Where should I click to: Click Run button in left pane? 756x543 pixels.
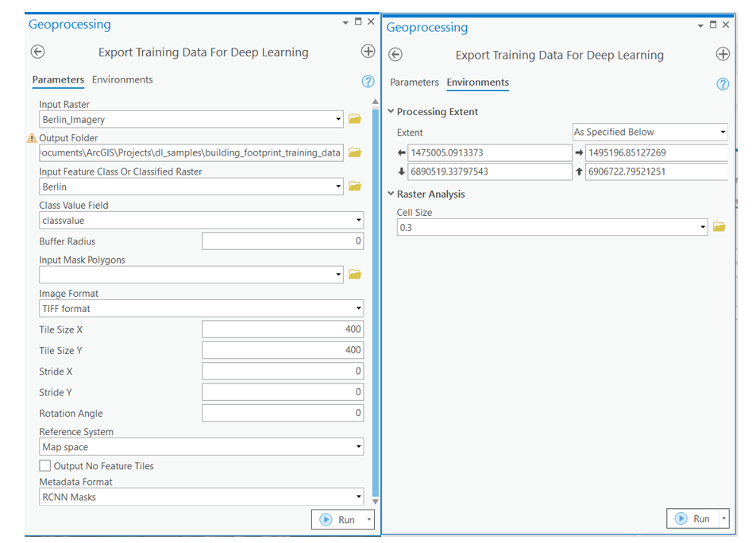coord(338,520)
